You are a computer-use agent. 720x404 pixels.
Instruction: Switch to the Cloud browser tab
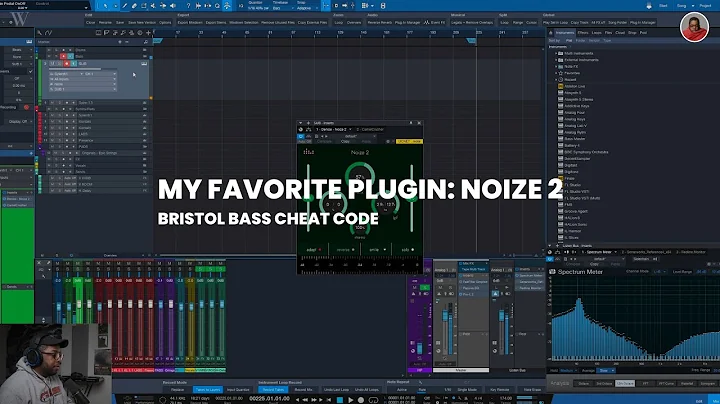tap(620, 33)
